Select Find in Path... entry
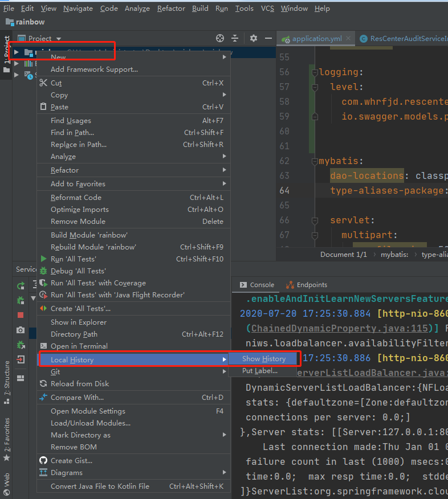 click(x=133, y=133)
